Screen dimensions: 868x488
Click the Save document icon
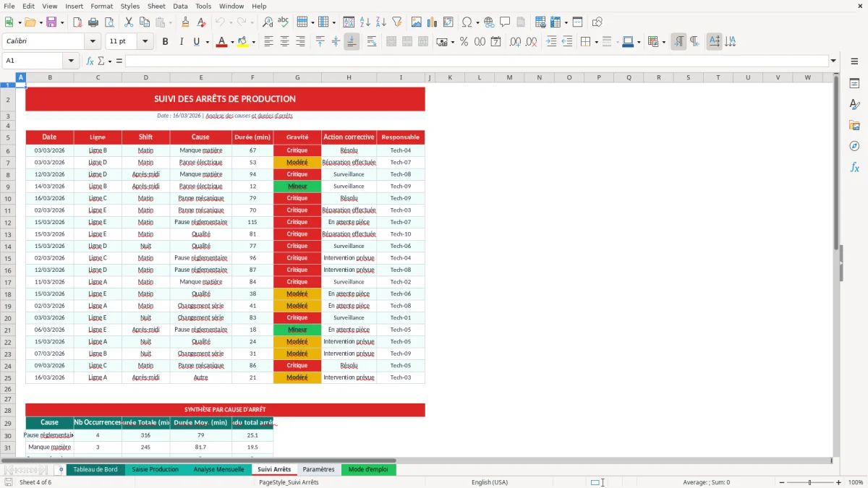pos(51,22)
